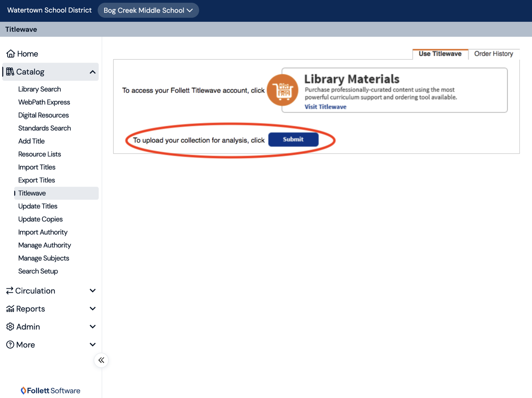
Task: Open Update Titles
Action: [38, 206]
